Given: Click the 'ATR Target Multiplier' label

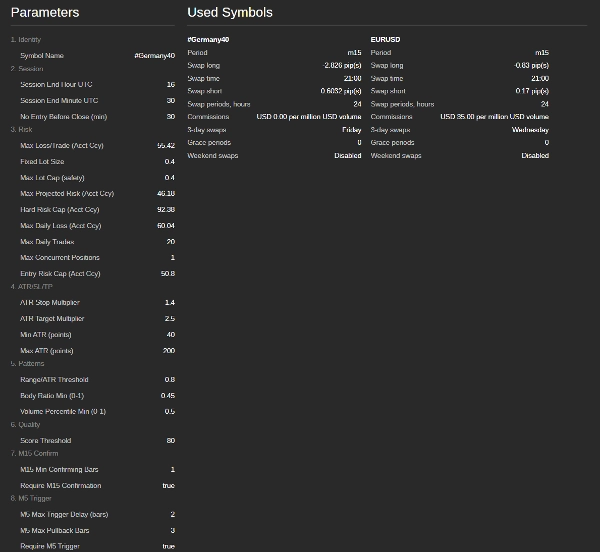Looking at the screenshot, I should (52, 319).
